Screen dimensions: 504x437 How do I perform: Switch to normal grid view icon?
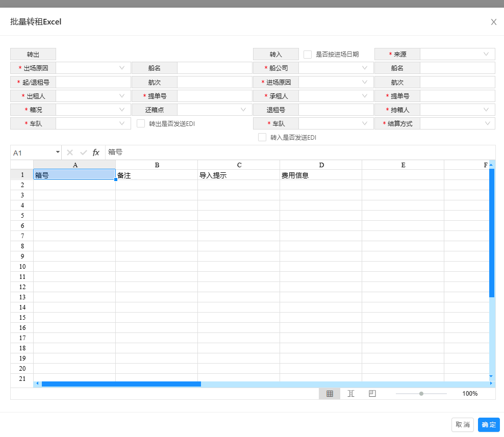(330, 394)
